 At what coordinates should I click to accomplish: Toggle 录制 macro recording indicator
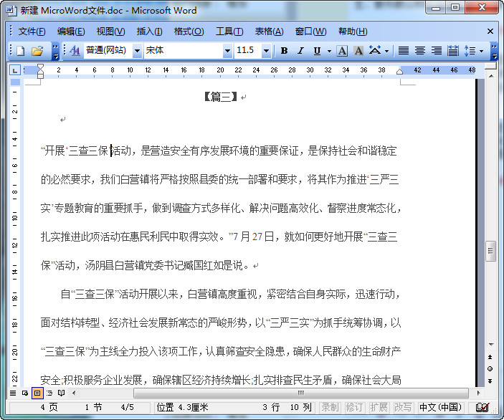[330, 408]
